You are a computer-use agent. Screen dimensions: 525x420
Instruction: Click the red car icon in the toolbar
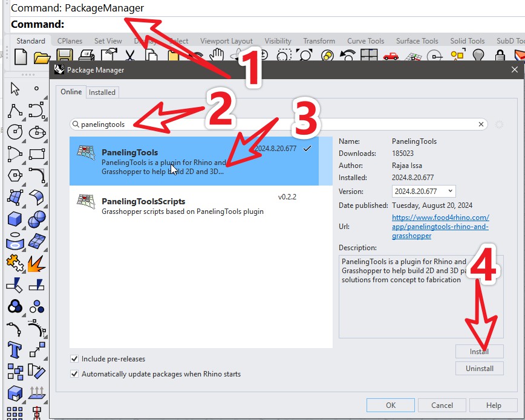point(391,56)
